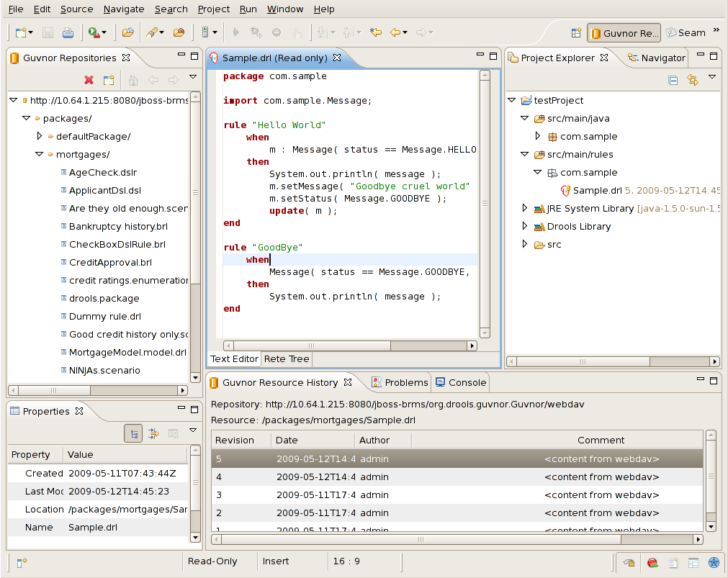Click the Seam perspective button
Screen dimensions: 728x578
tap(686, 32)
